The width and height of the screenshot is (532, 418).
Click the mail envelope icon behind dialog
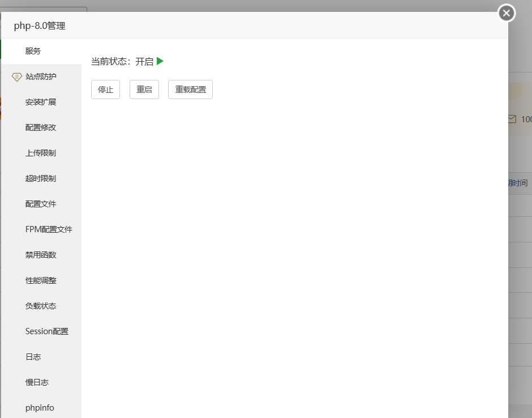coord(512,119)
